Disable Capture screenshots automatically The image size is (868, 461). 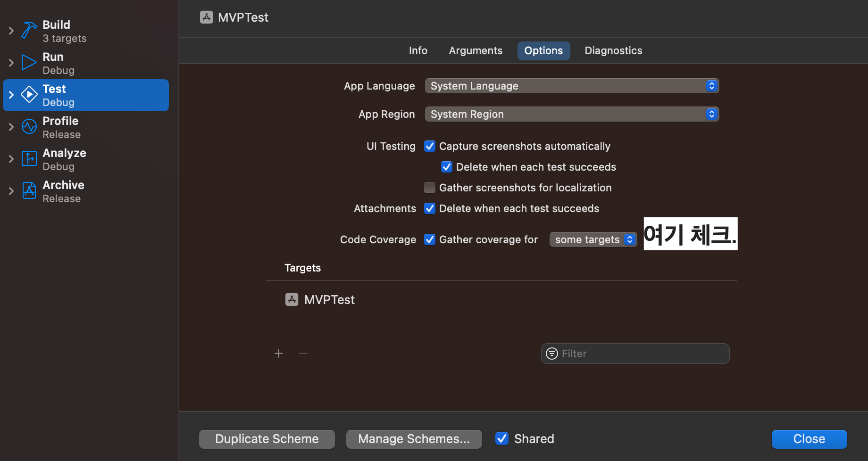[x=429, y=146]
